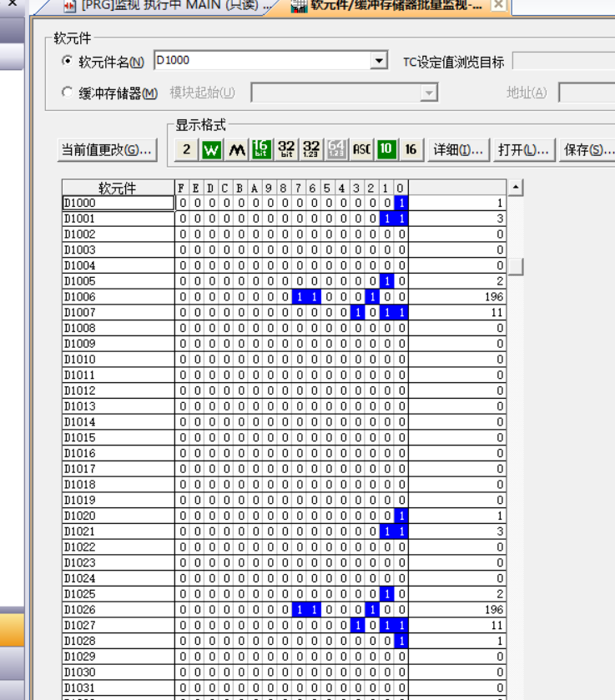Click the 当前值更改 button
The height and width of the screenshot is (700, 615).
107,150
